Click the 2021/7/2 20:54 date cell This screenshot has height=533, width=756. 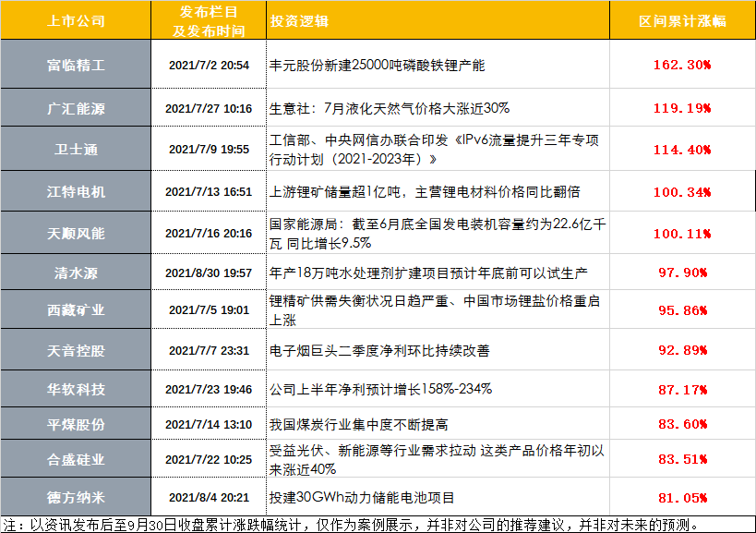[209, 64]
